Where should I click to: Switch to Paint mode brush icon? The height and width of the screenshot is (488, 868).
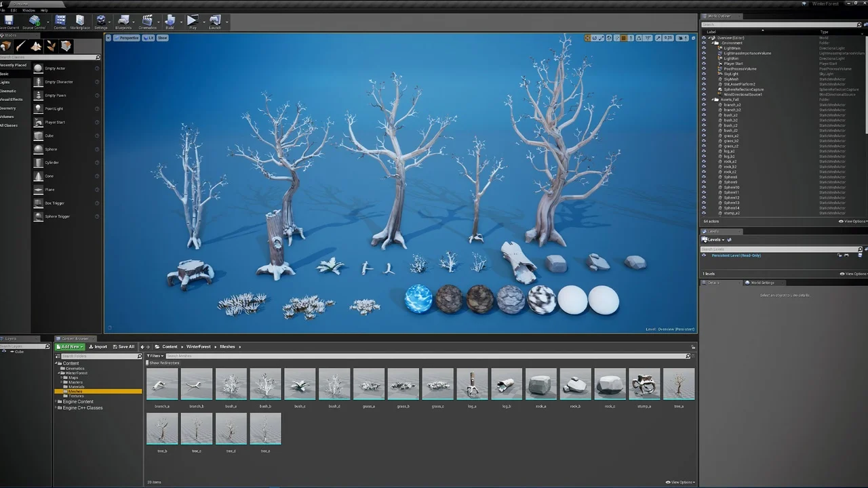(x=21, y=46)
